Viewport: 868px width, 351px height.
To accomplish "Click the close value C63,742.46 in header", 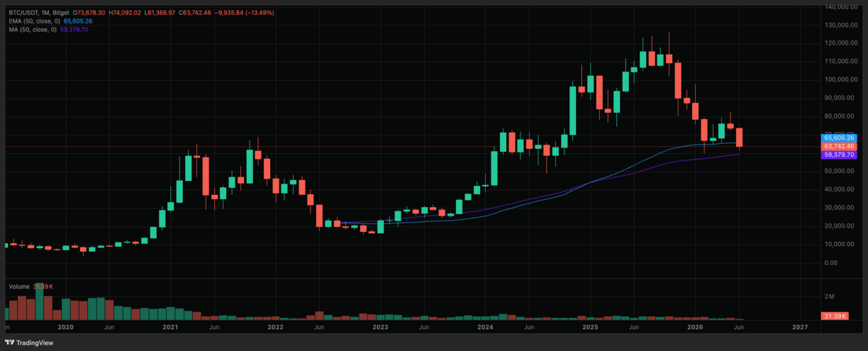I will tap(195, 13).
